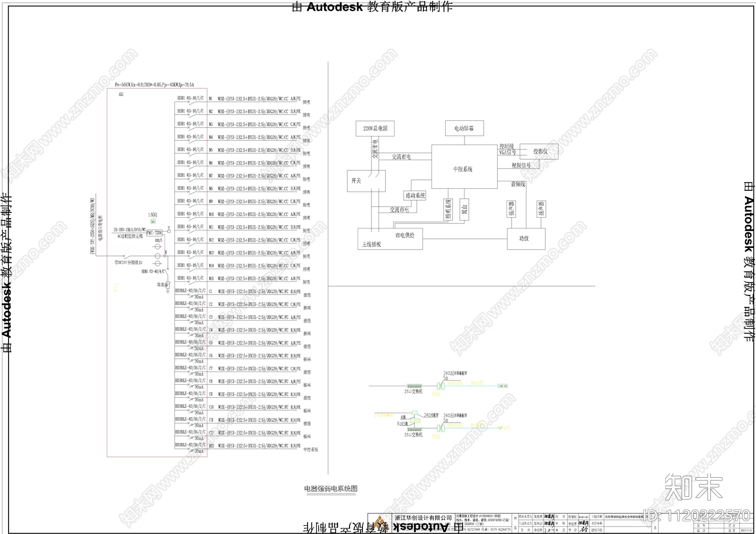Click the 220V总电源 box
Viewport: 756px width, 534px height.
(x=375, y=128)
